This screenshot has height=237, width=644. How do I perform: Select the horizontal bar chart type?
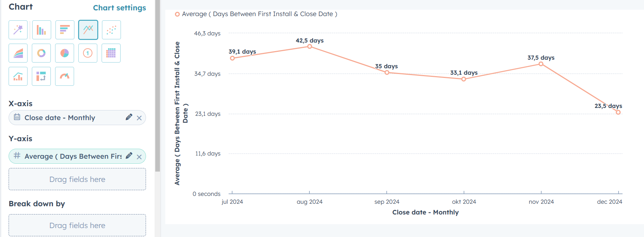pos(64,30)
